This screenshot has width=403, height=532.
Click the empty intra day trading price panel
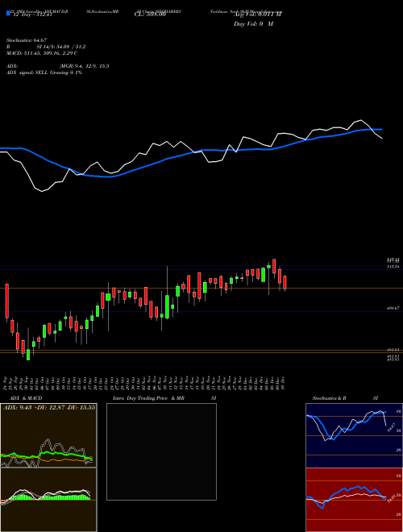[161, 451]
